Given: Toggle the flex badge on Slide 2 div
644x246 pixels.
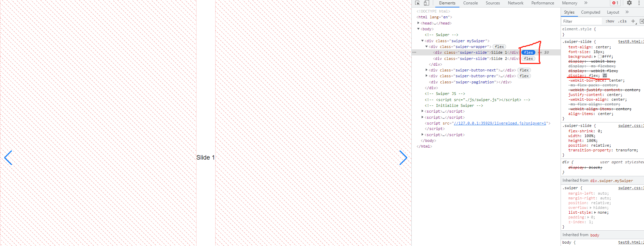Looking at the screenshot, I should (x=529, y=59).
